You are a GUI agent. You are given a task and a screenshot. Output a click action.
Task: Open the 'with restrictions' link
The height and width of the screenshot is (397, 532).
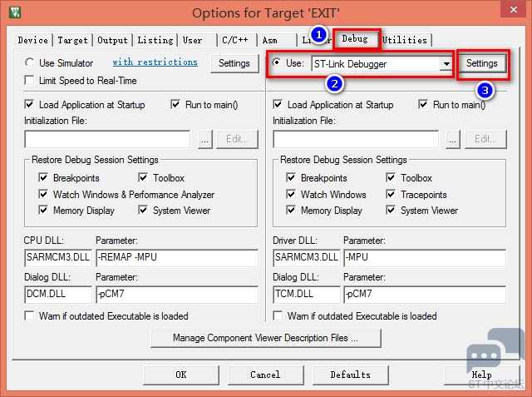[155, 62]
